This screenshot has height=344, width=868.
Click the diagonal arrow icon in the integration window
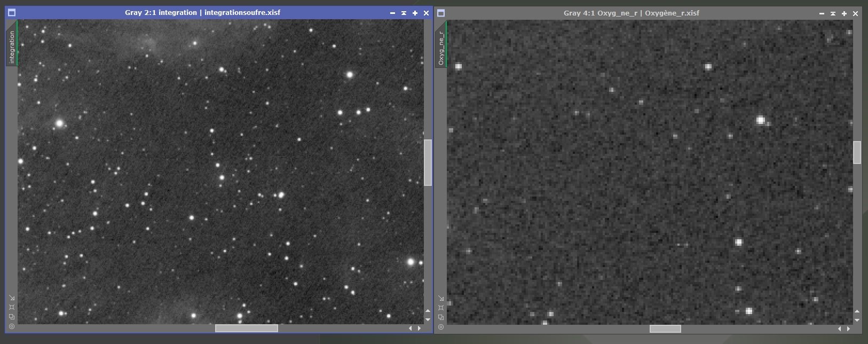(x=12, y=298)
